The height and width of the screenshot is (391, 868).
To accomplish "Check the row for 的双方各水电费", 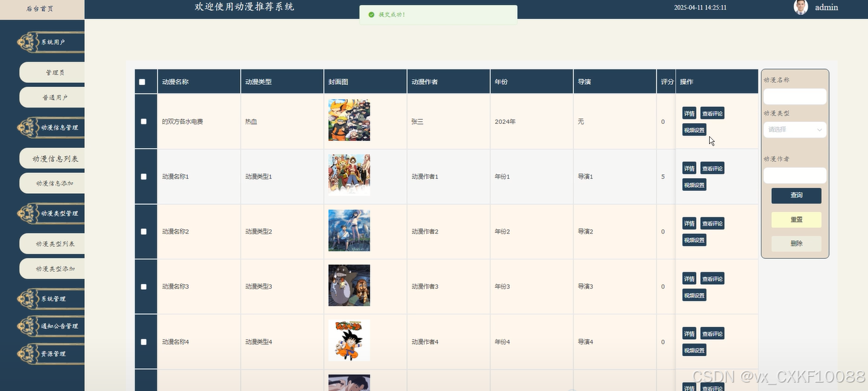I will [143, 121].
